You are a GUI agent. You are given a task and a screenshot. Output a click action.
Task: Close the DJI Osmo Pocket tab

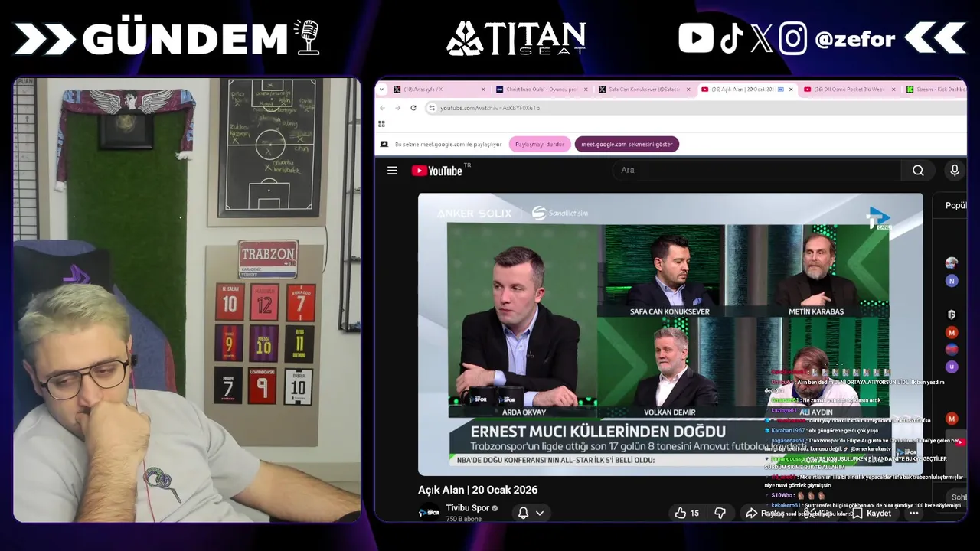point(893,90)
